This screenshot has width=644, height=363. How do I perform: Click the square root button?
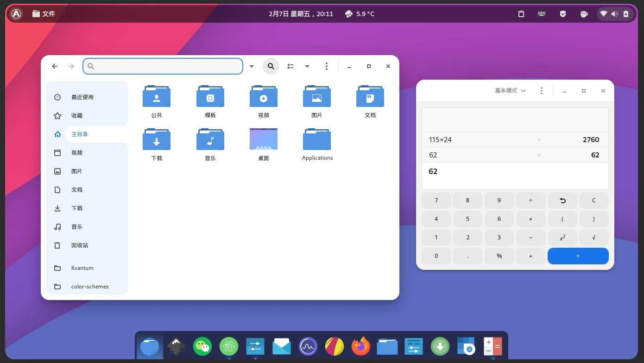click(594, 238)
